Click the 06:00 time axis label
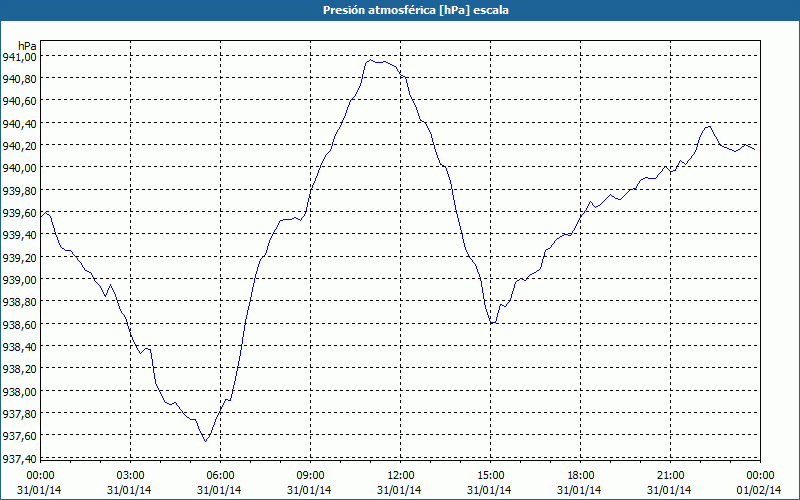The width and height of the screenshot is (800, 500). click(220, 476)
